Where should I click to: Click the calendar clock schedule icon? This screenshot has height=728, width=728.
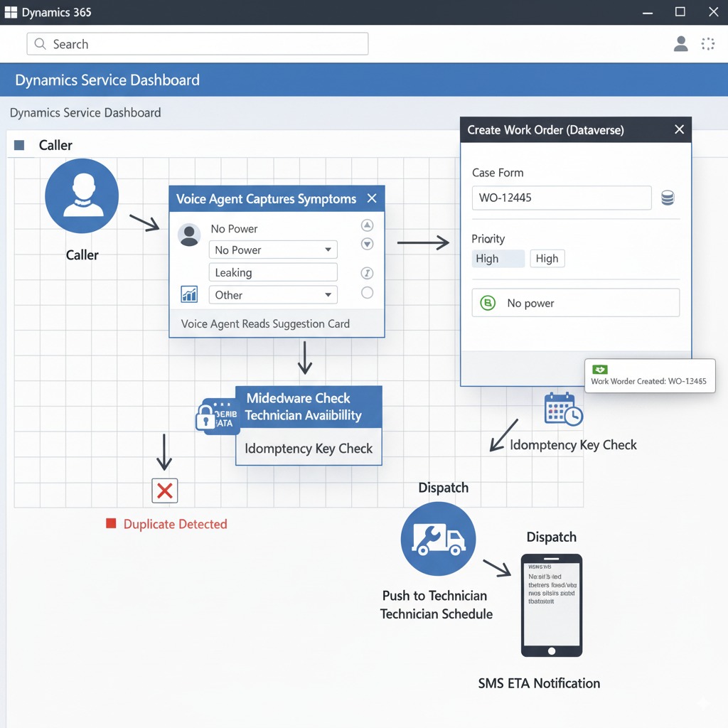(563, 409)
